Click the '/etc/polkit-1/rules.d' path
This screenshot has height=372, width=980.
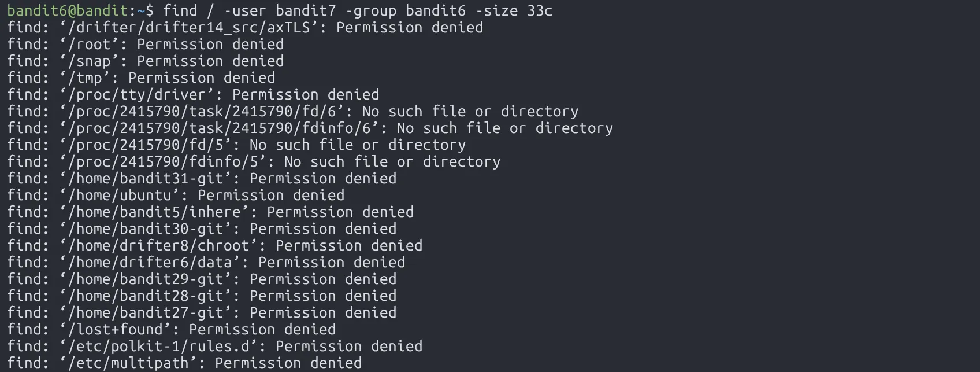(x=162, y=346)
